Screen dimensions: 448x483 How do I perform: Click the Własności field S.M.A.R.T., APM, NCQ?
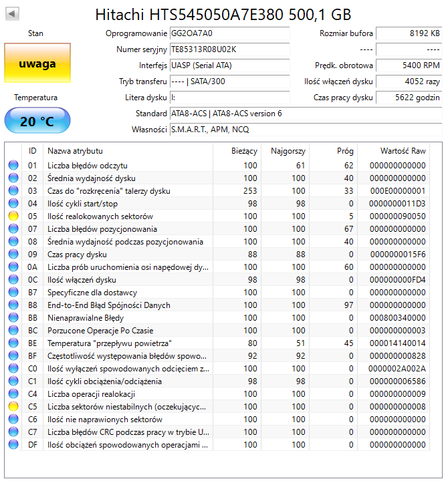(306, 130)
